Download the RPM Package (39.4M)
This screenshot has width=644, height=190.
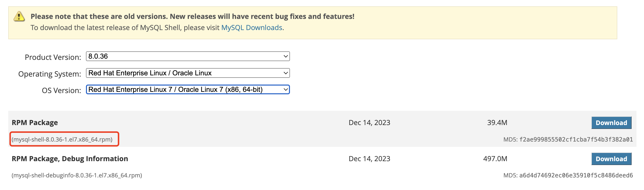click(611, 123)
